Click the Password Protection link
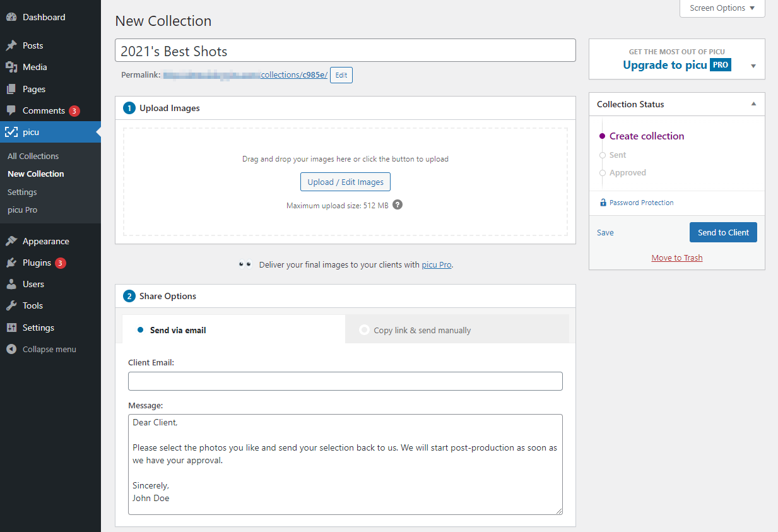The height and width of the screenshot is (532, 778). [x=641, y=203]
